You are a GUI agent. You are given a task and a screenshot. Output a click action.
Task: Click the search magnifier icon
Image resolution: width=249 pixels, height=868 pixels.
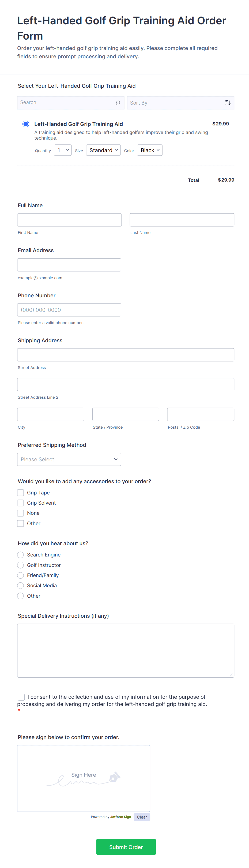[x=118, y=102]
